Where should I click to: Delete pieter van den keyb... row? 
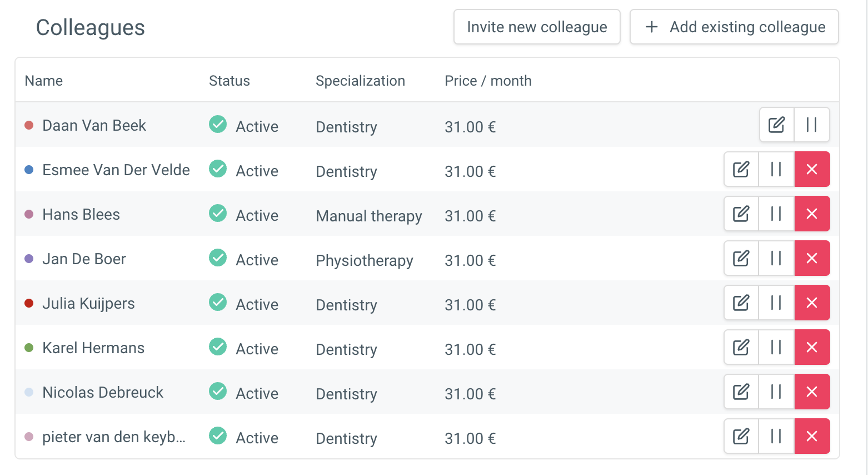click(x=811, y=436)
